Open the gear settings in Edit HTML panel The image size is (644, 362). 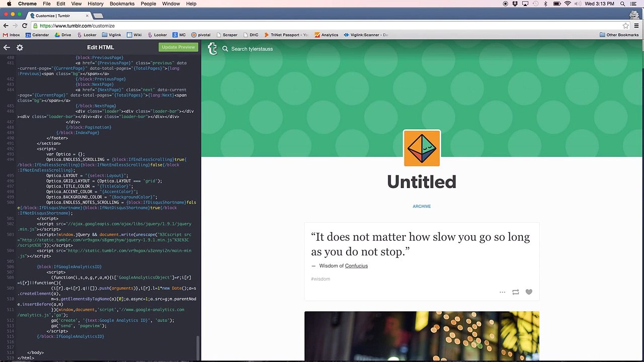(x=20, y=47)
